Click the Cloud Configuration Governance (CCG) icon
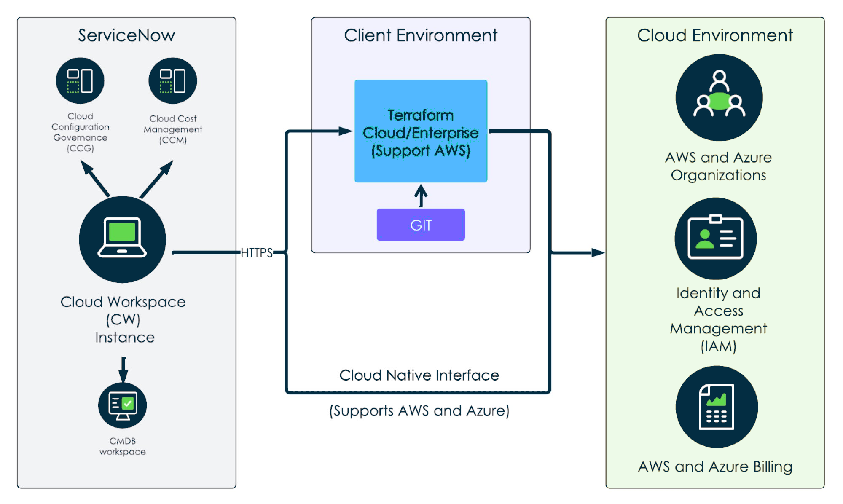This screenshot has width=843, height=504. coord(80,80)
